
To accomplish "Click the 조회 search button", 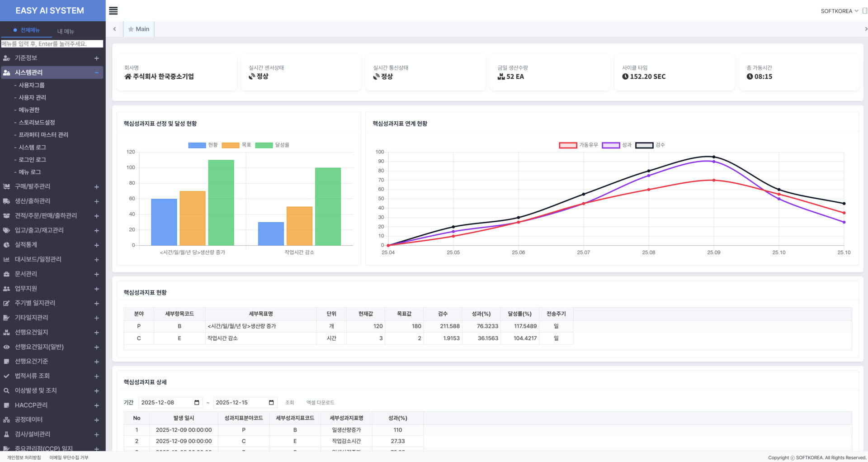I will [290, 402].
